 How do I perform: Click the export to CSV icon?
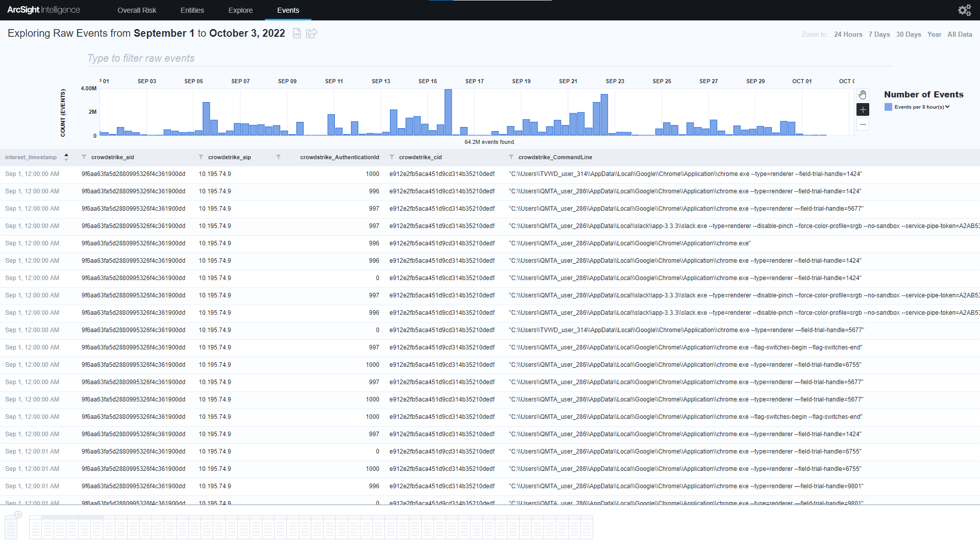pyautogui.click(x=297, y=33)
